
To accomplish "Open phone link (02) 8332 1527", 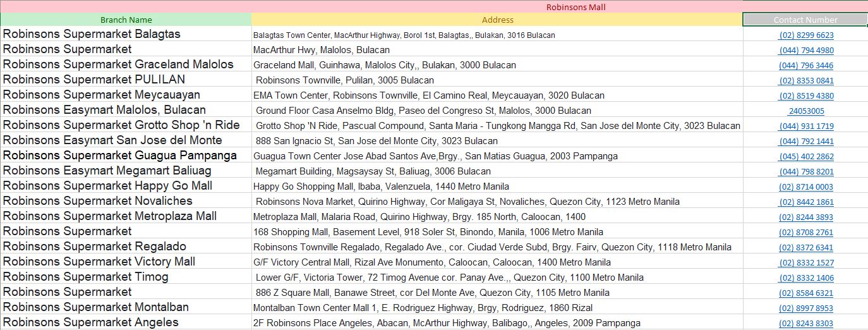I will coord(806,263).
